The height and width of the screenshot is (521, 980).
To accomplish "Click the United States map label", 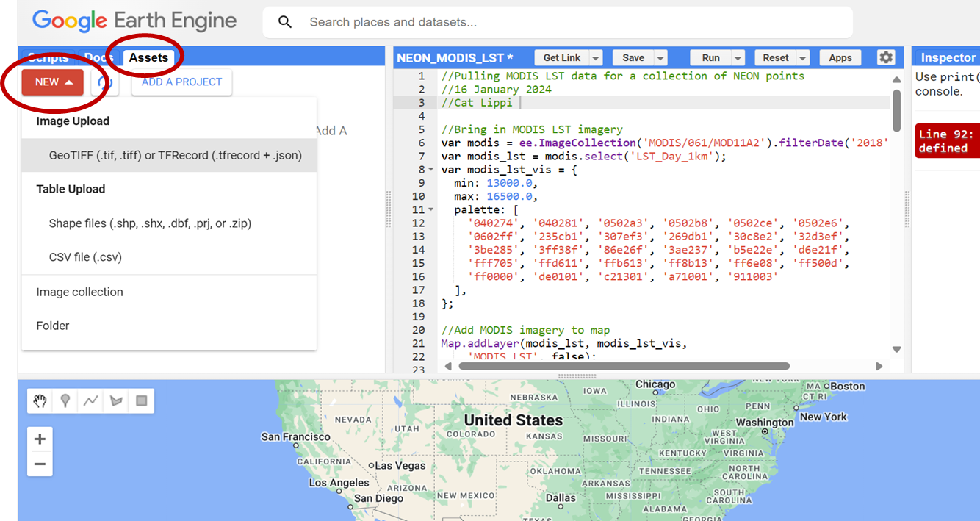I will click(514, 420).
